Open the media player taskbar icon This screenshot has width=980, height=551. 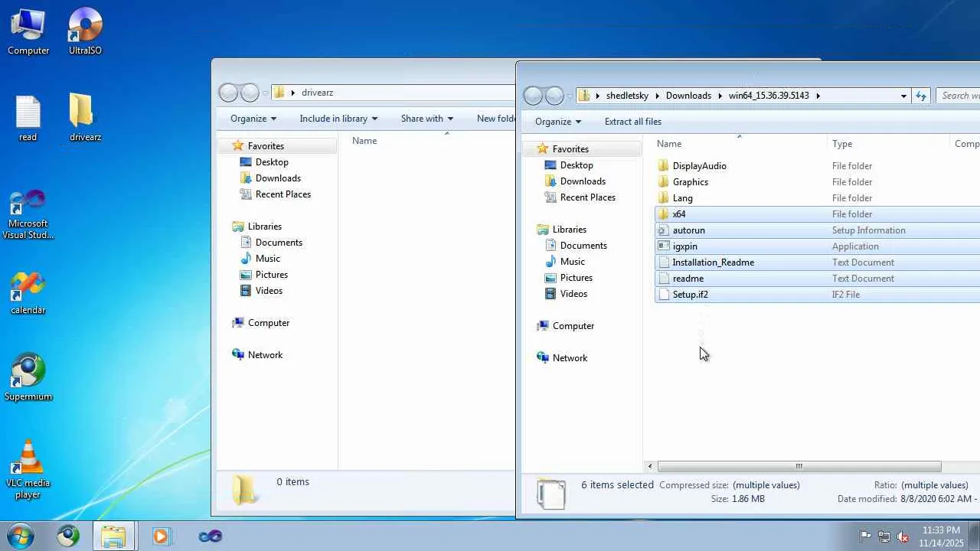coord(161,536)
